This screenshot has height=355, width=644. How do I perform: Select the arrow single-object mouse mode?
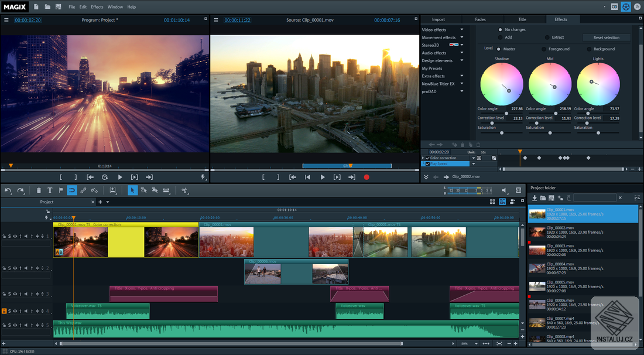click(132, 190)
